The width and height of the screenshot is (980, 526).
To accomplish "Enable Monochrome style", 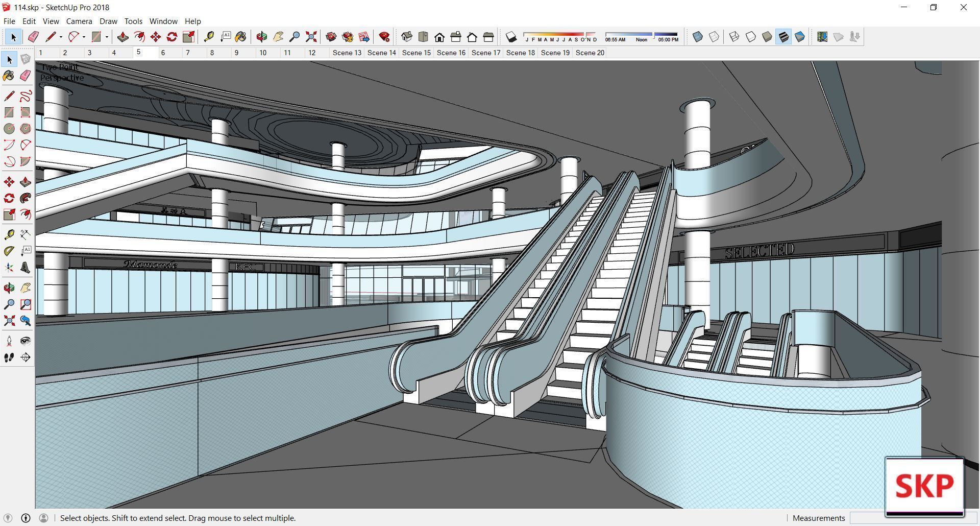I will tap(800, 37).
